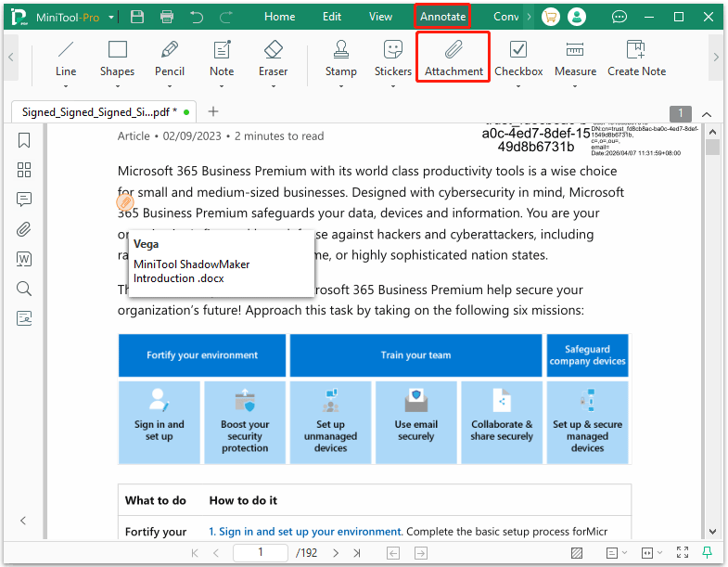Open the page Thumbnails sidebar panel
Image resolution: width=728 pixels, height=567 pixels.
click(x=24, y=170)
